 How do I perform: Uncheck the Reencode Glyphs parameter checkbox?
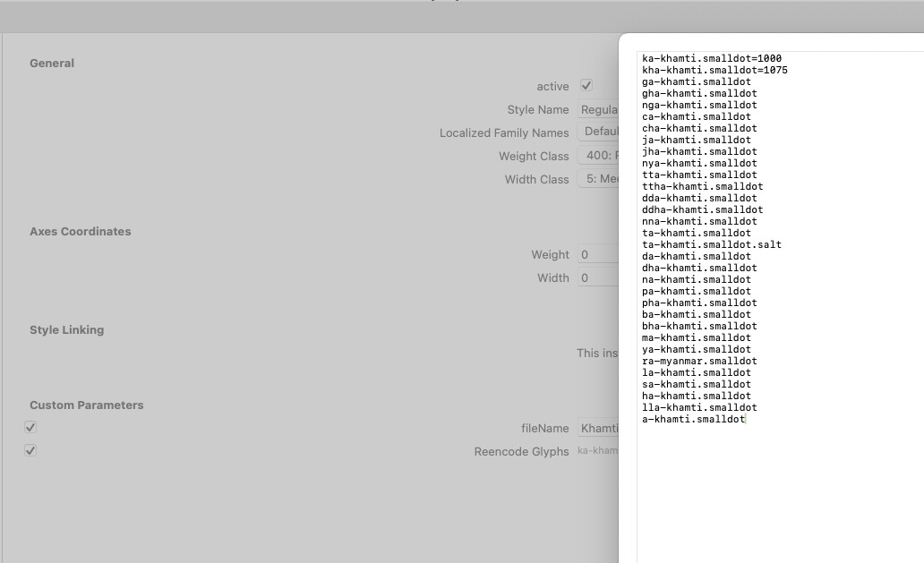pos(30,451)
